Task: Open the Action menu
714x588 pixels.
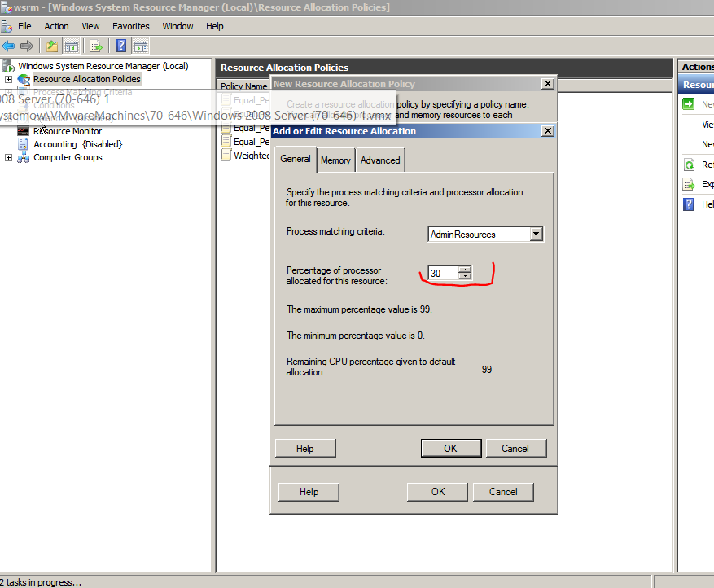Action: [56, 26]
